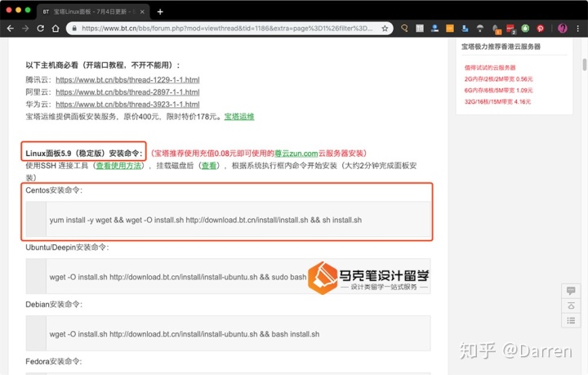Viewport: 588px width, 375px height.
Task: Open the Tencent Cloud thread-1229 link
Action: [127, 80]
